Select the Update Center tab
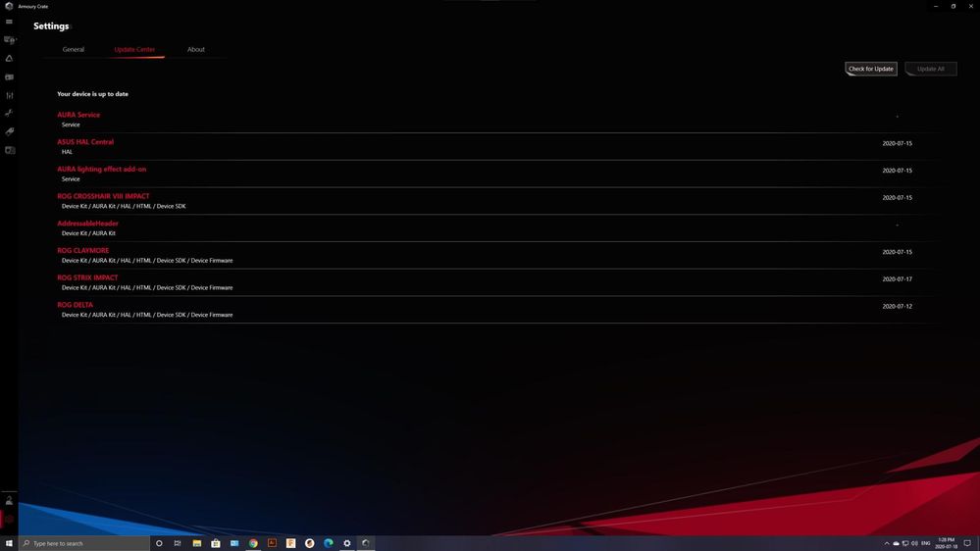This screenshot has width=980, height=551. [x=134, y=49]
